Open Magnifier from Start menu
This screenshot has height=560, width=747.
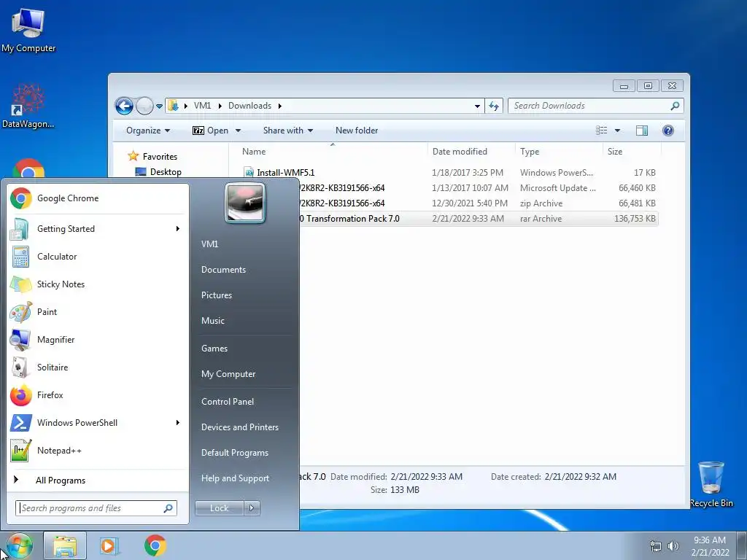click(98, 340)
